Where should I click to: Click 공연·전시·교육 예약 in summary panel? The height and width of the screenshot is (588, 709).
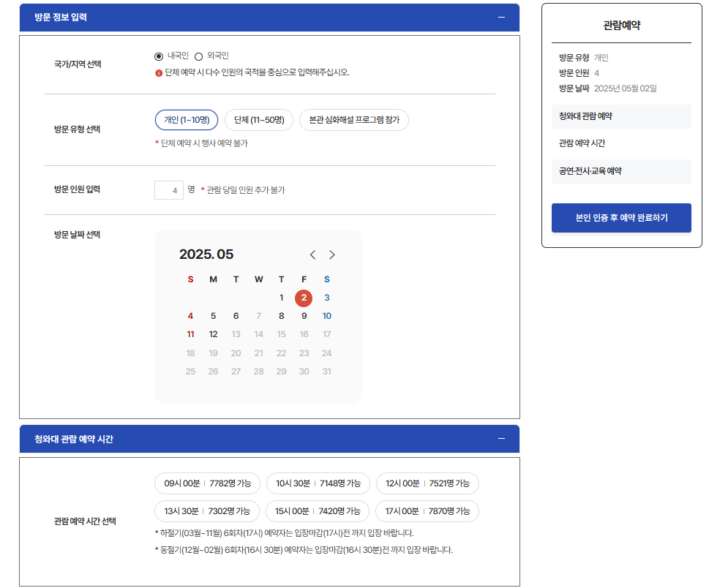tap(621, 171)
